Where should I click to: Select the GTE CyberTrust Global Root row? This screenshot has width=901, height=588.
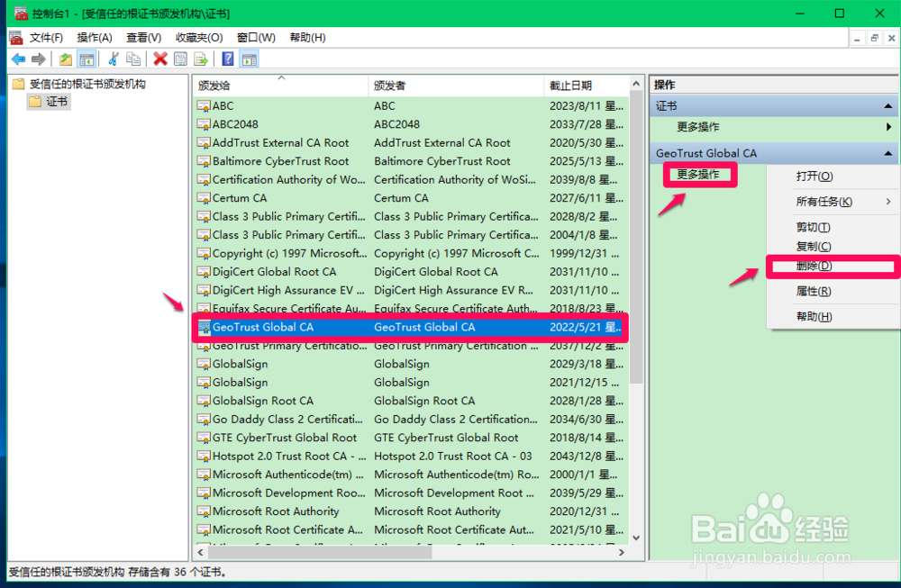click(411, 438)
